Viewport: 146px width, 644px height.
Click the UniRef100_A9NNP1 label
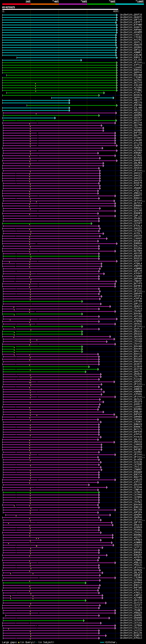[x=131, y=53]
